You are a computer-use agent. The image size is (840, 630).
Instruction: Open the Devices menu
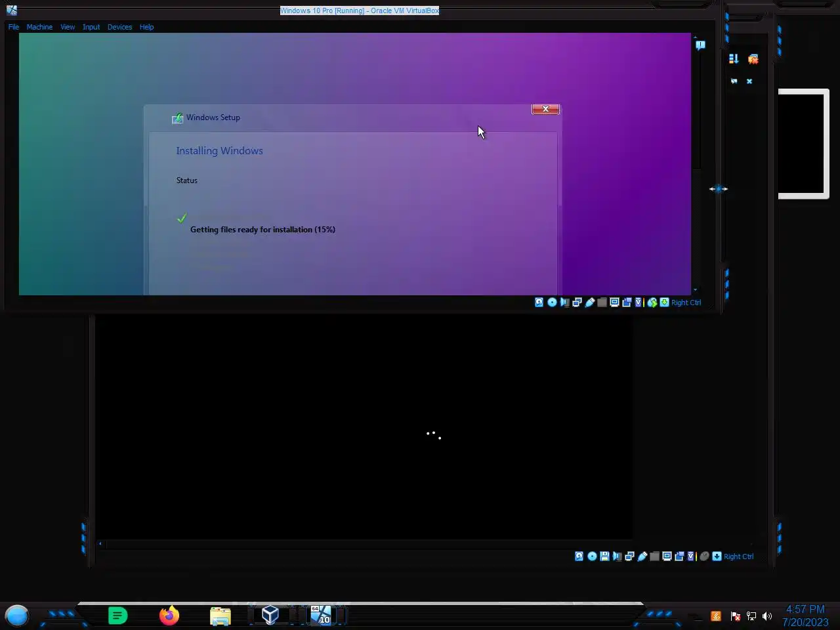click(x=119, y=27)
